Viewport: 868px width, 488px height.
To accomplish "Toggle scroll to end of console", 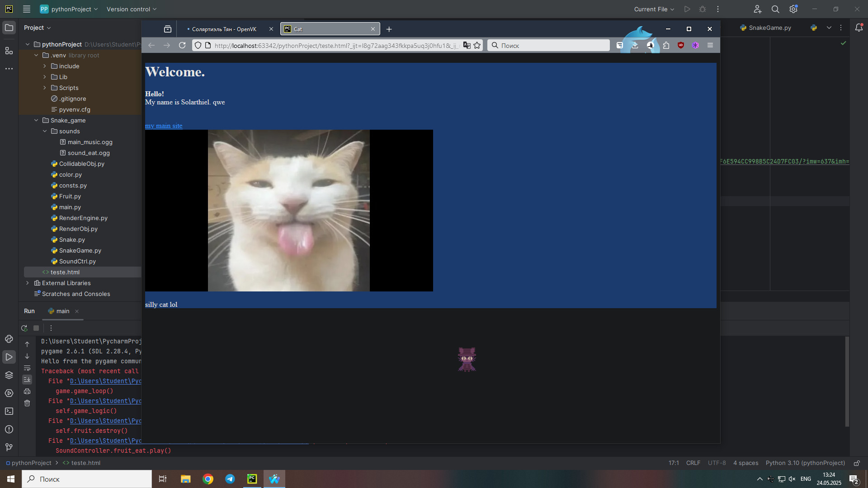I will coord(27,380).
